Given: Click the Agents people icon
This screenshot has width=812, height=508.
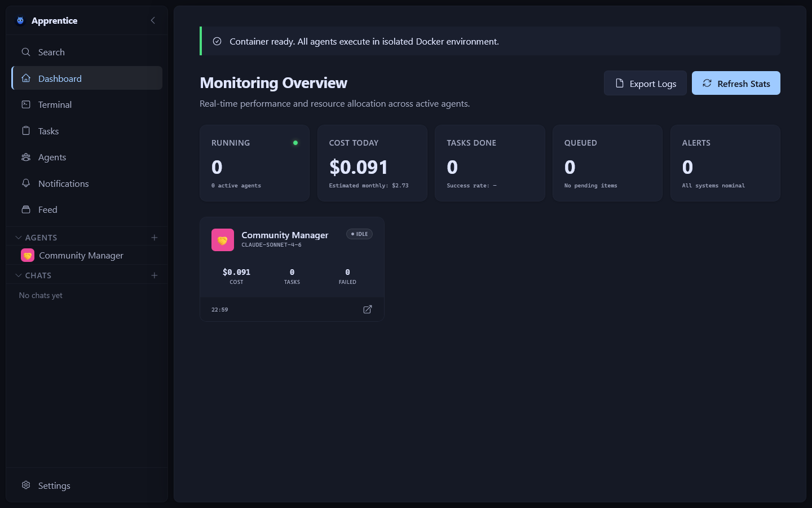Looking at the screenshot, I should [26, 157].
